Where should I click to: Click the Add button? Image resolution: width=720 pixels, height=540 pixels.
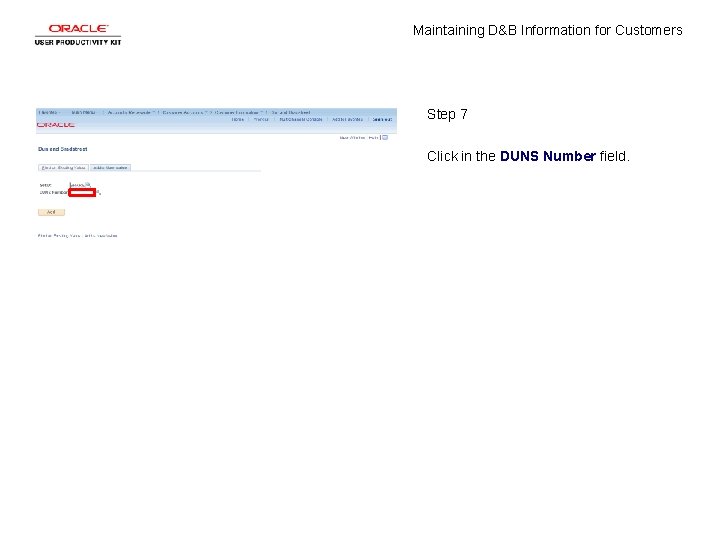click(x=51, y=212)
